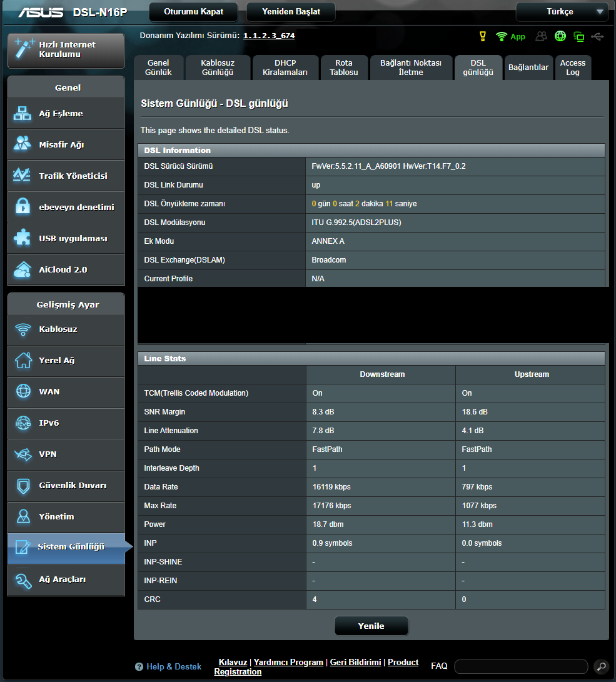Open the Rota Tablosu tab
This screenshot has width=616, height=682.
point(344,68)
